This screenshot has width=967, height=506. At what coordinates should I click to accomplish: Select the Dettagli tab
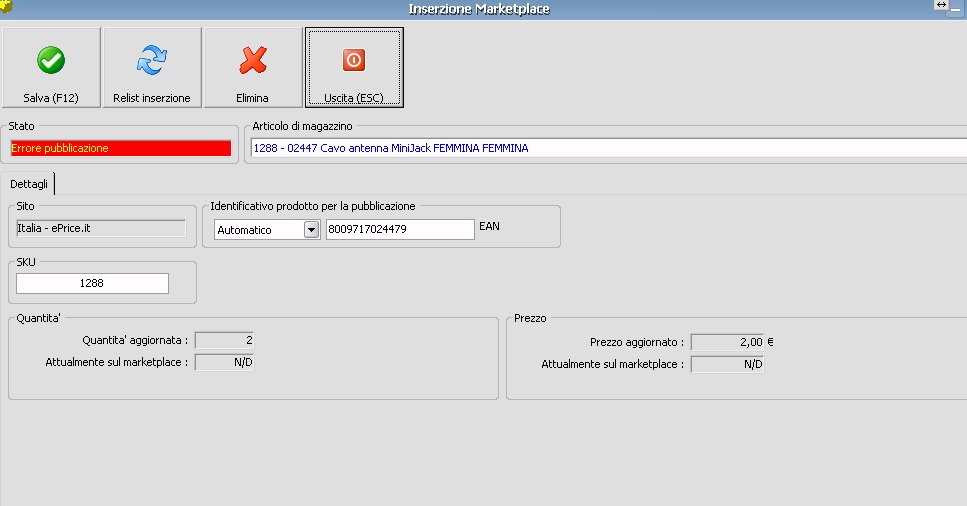click(x=28, y=184)
